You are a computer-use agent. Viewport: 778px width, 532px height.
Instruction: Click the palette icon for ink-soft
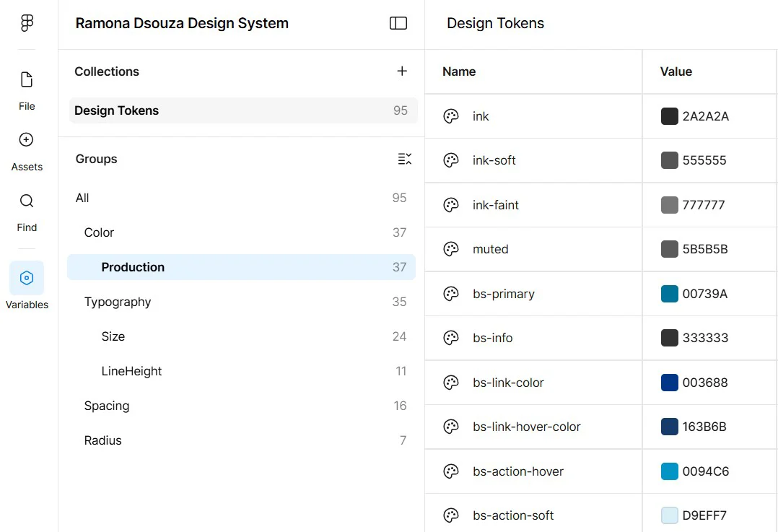point(451,160)
